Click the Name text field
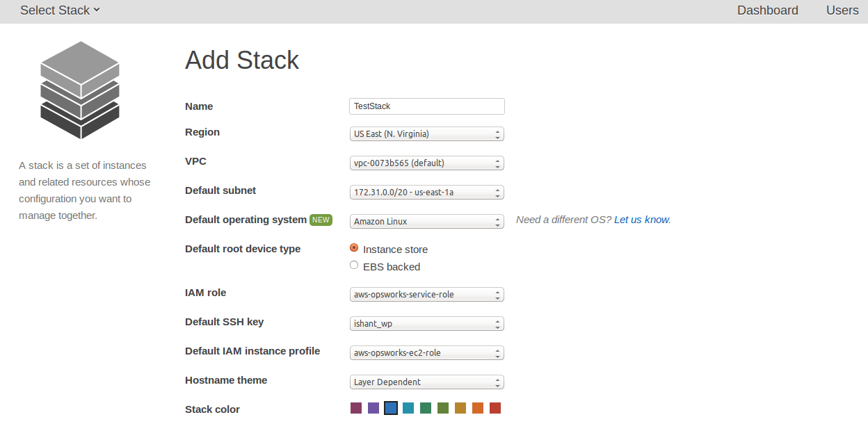Viewport: 868px width, 424px height. 426,106
